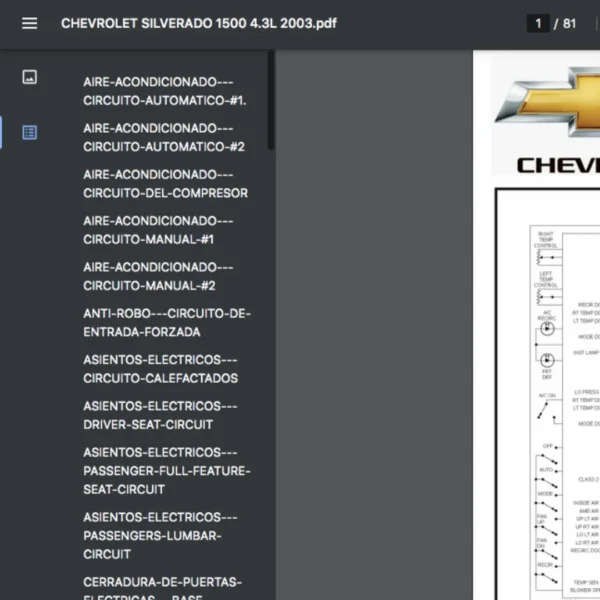Open ASIENTOS-ELECTRICOS CIRCUITO-CALEFACTADOS bookmark

161,369
